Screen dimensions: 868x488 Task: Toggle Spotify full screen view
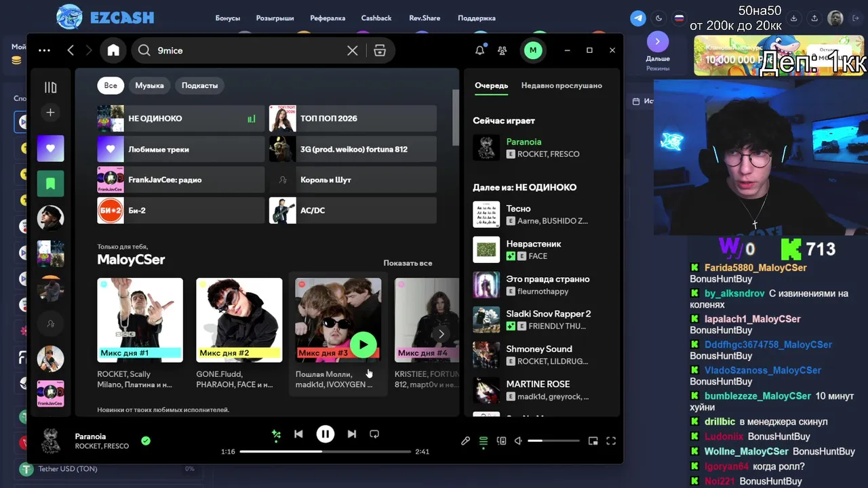[x=611, y=441]
